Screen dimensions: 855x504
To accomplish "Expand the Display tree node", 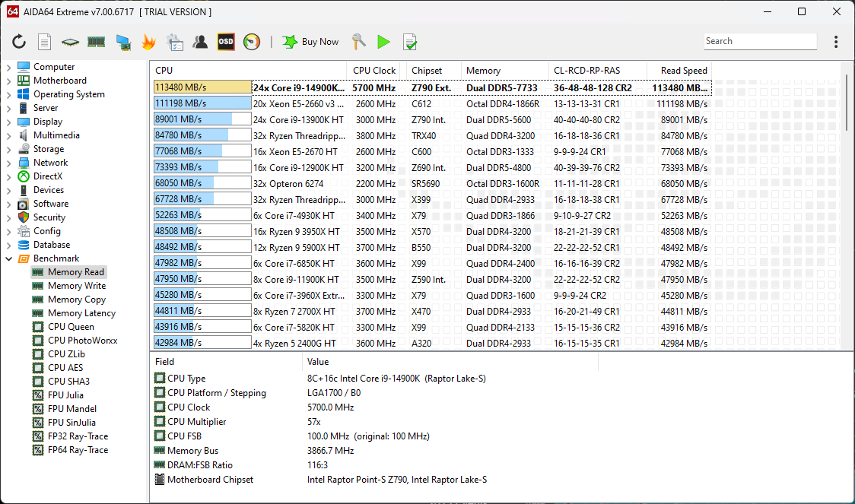I will [8, 122].
